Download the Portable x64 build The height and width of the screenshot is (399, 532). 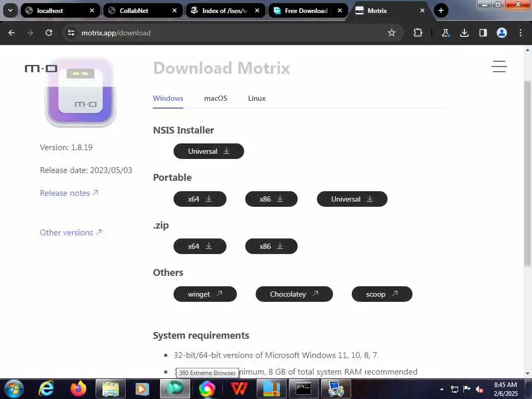(x=200, y=199)
